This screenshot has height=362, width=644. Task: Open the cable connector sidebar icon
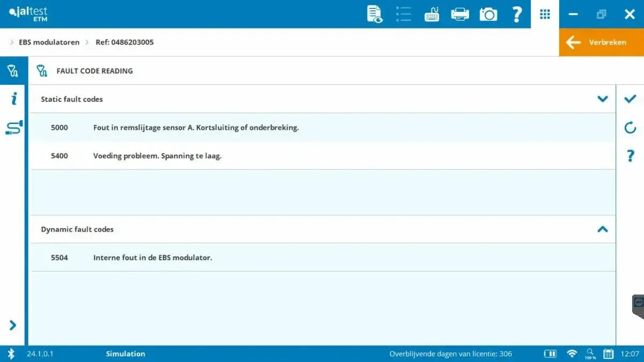point(13,128)
